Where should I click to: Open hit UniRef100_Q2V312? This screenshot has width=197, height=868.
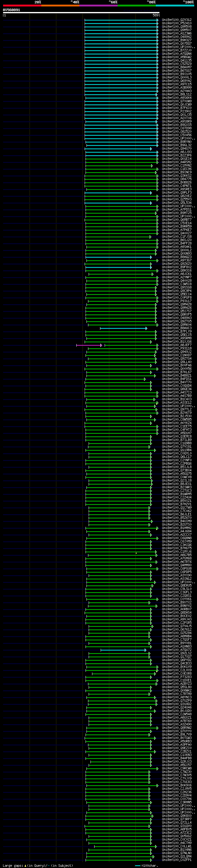(177, 20)
